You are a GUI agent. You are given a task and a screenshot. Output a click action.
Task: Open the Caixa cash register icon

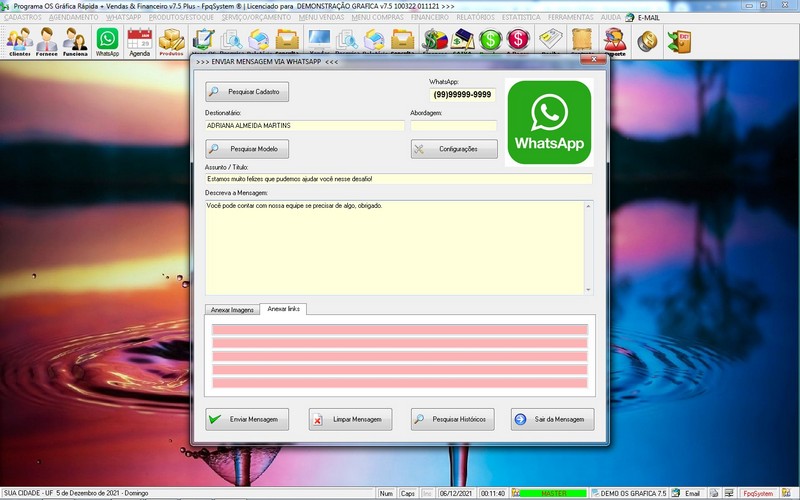pyautogui.click(x=463, y=40)
